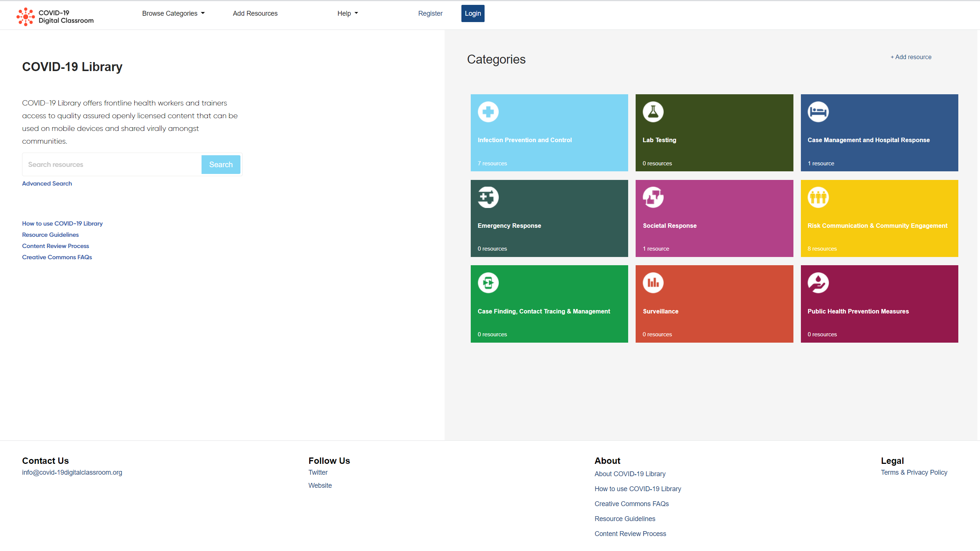980x551 pixels.
Task: Click '1 resource' under Case Management
Action: (x=820, y=163)
